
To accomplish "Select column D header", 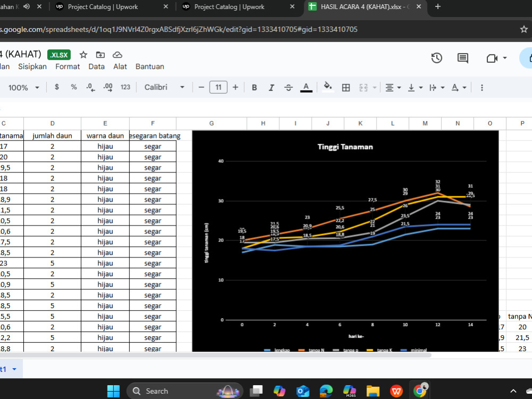I will point(52,123).
